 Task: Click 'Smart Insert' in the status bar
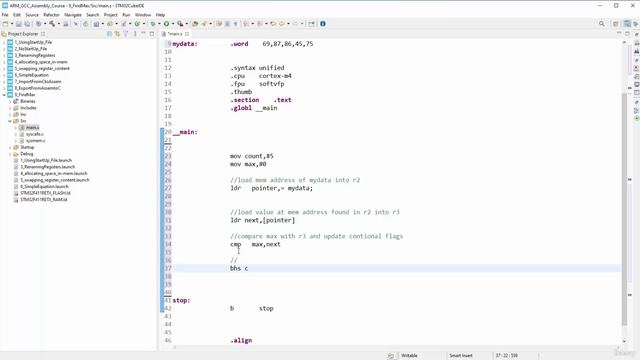tap(461, 356)
